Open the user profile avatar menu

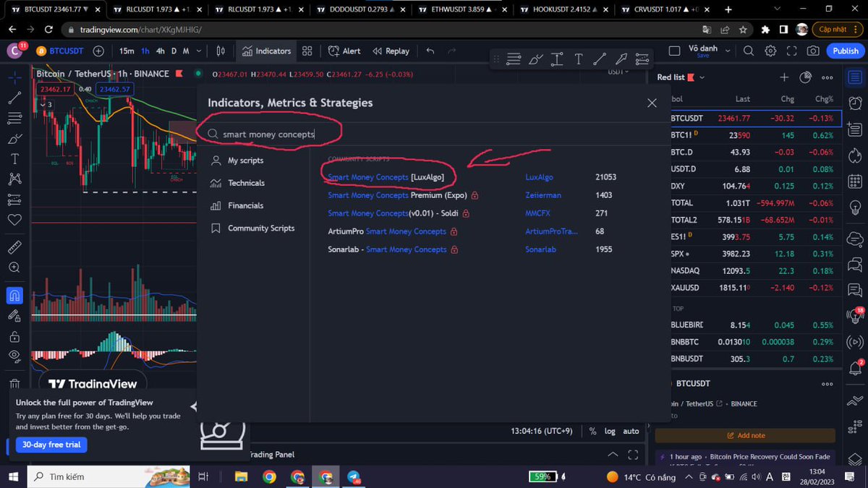(15, 51)
